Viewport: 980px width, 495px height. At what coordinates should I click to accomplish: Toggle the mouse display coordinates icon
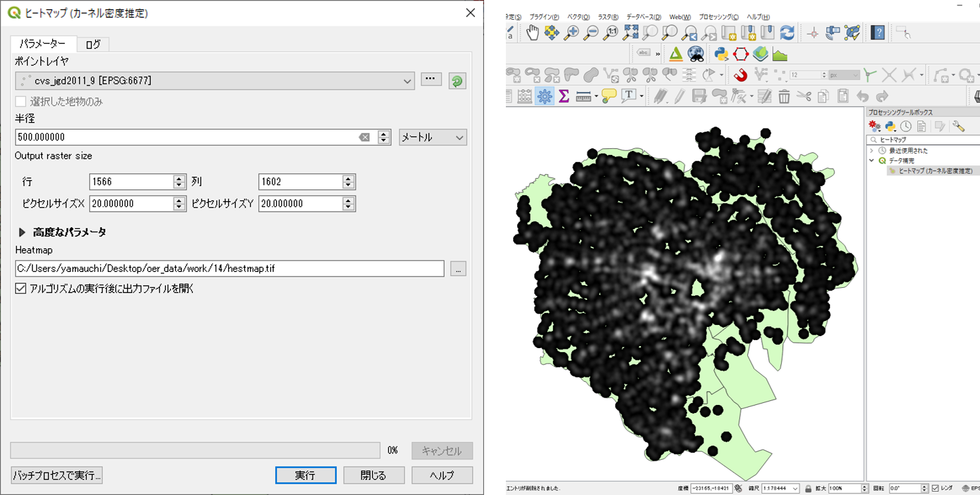click(739, 488)
